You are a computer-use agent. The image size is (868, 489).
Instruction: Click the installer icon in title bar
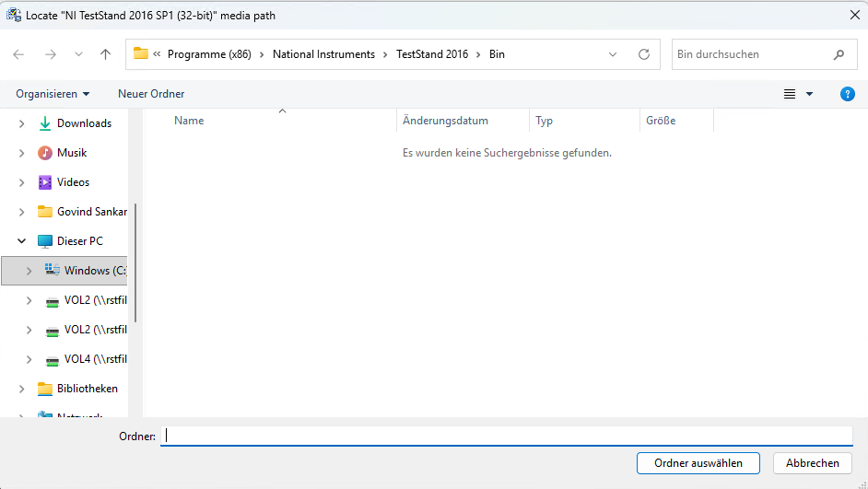point(14,15)
